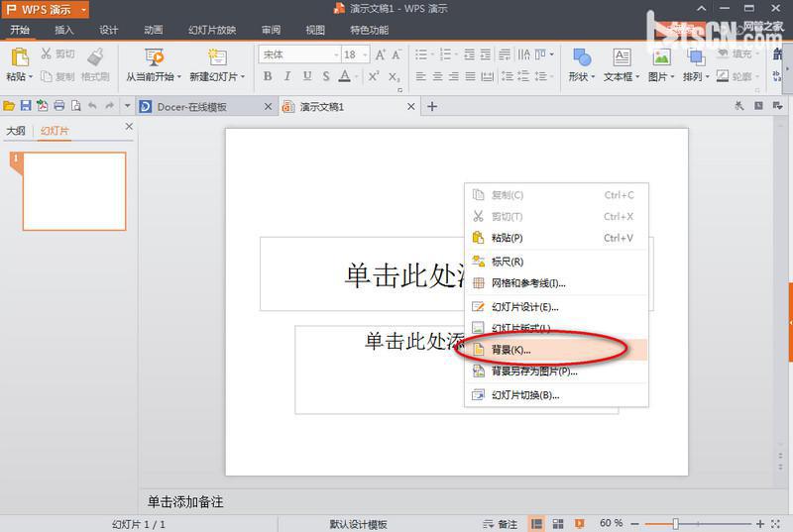Start slideshow with 从当前开始 icon
The width and height of the screenshot is (793, 532).
153,57
